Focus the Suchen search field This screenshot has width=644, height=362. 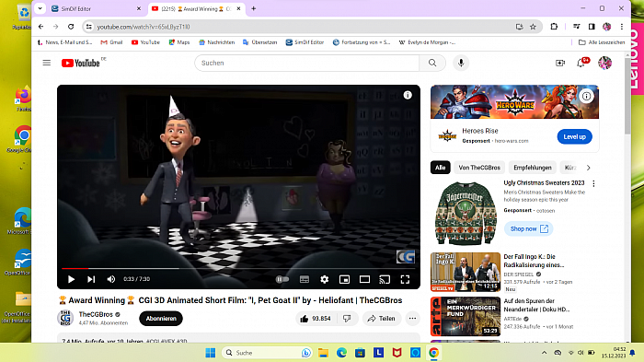[x=306, y=63]
